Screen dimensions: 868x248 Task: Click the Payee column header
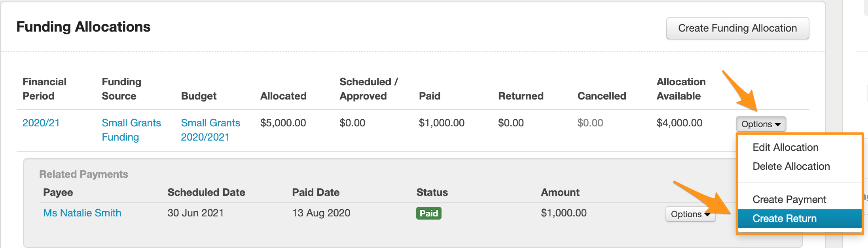pos(58,192)
